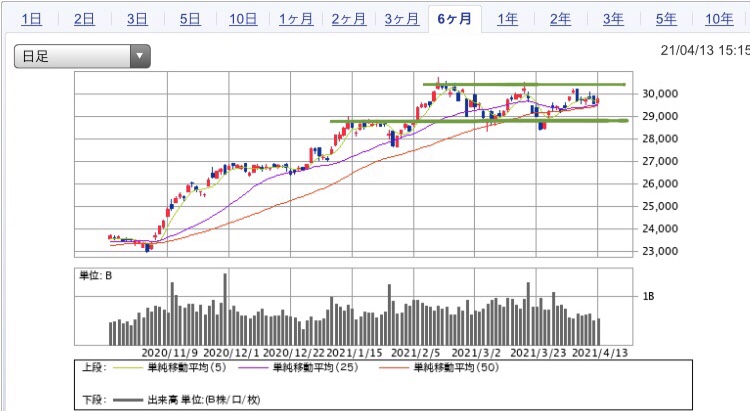Click the purple line swatch for 25-day average

pos(254,368)
